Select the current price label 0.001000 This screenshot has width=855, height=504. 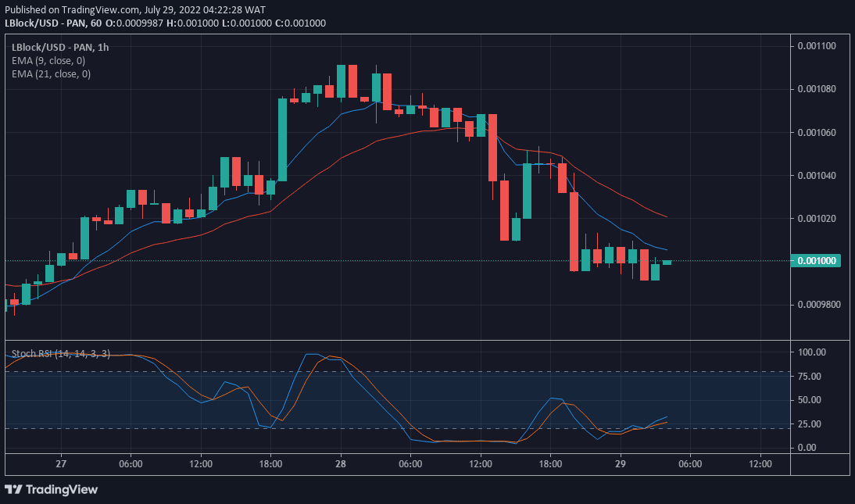coord(816,261)
